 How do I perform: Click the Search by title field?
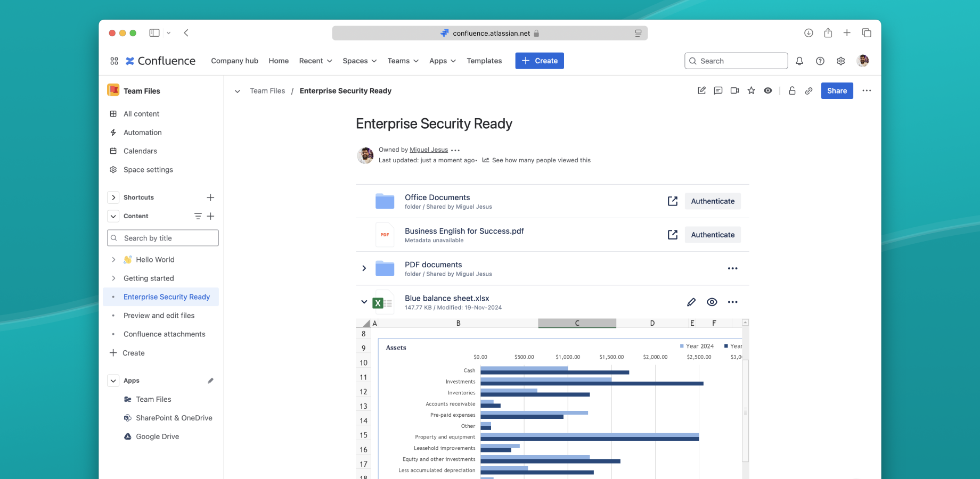pyautogui.click(x=163, y=238)
